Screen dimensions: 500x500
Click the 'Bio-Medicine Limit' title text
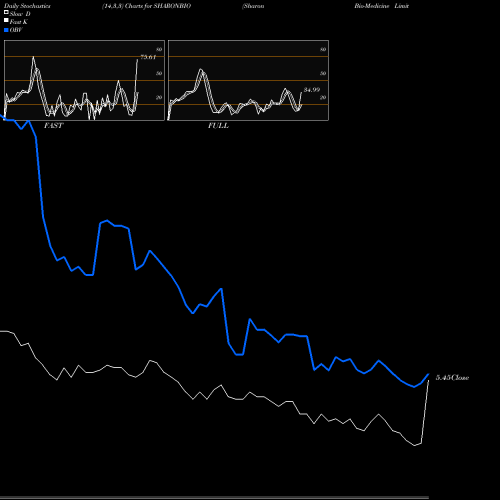tap(382, 6)
